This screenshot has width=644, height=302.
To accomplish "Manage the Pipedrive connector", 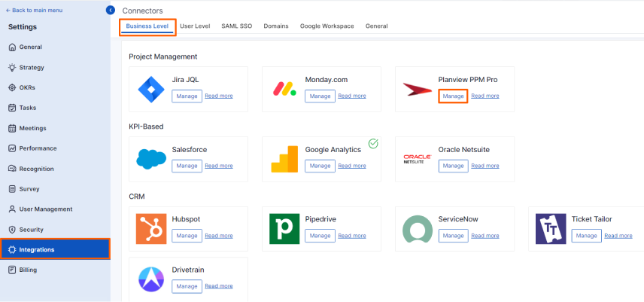I will (x=320, y=236).
